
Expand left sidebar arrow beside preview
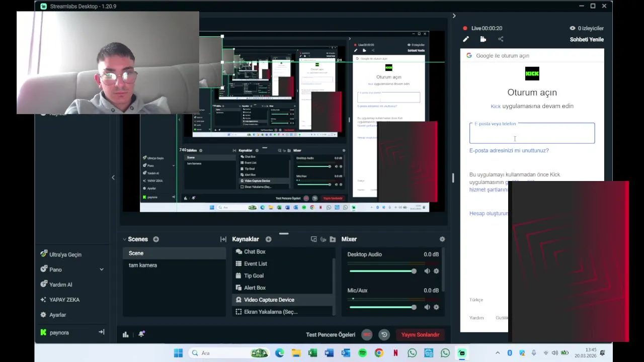[x=113, y=177]
